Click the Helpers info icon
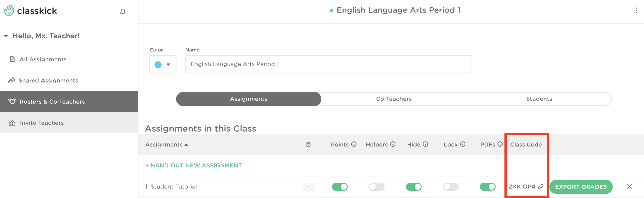The image size is (644, 198). coord(393,144)
